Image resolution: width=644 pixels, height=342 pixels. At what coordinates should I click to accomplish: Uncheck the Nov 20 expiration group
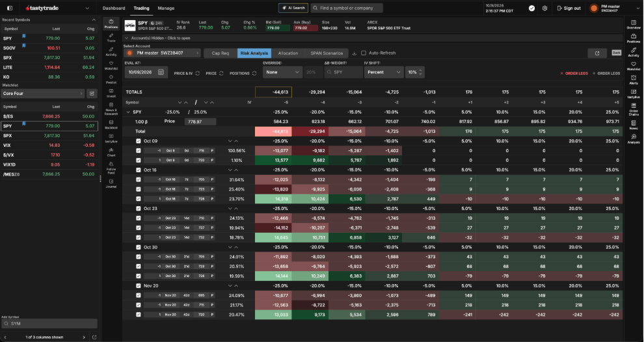click(139, 285)
